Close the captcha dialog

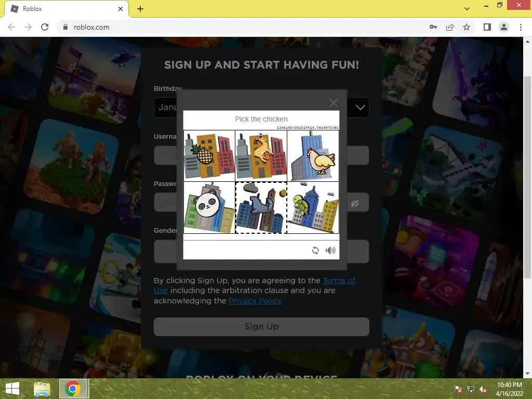click(333, 103)
